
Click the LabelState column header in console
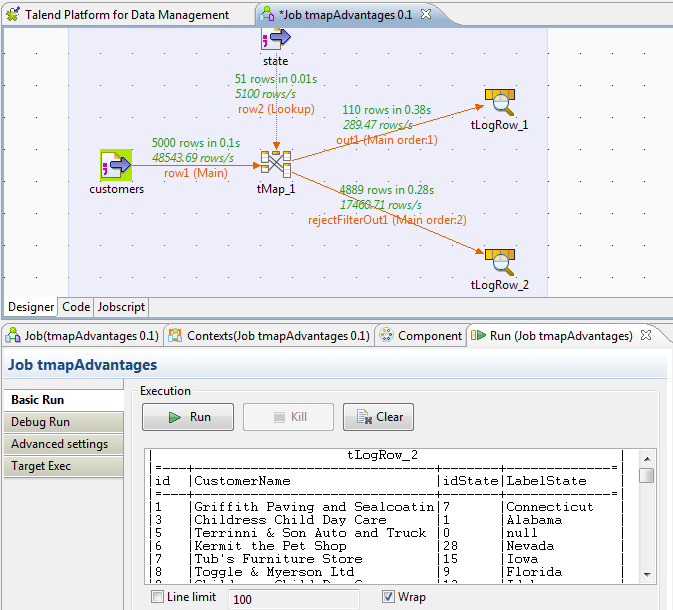tap(546, 481)
